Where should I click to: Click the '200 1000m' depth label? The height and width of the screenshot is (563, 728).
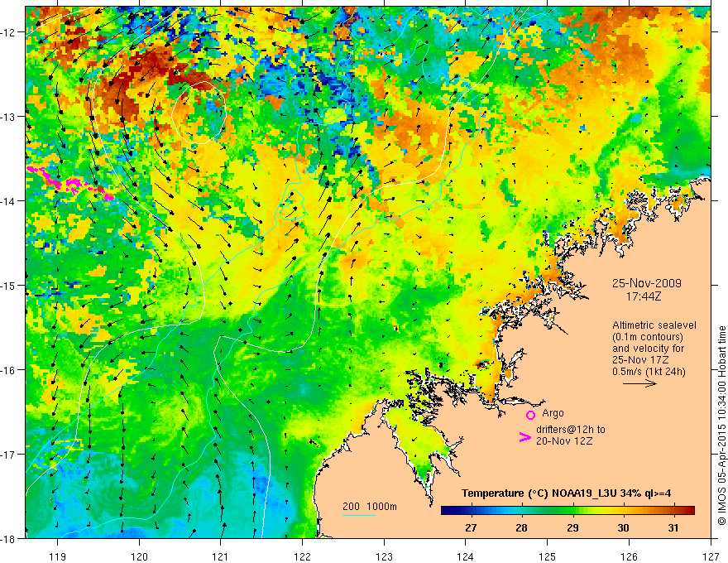pos(370,507)
